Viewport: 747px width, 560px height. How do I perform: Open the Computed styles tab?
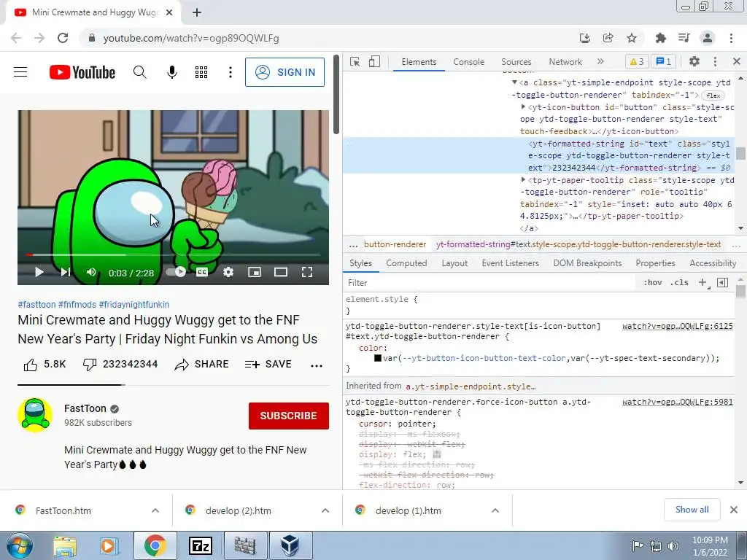(406, 263)
